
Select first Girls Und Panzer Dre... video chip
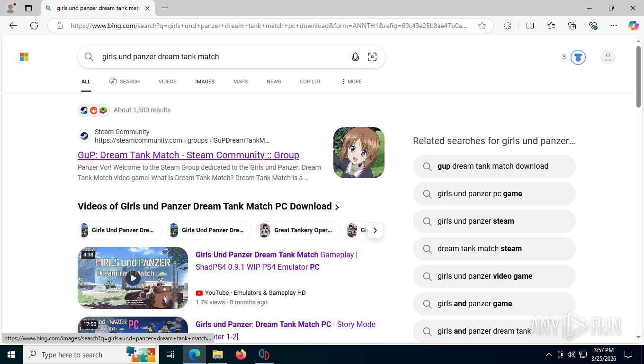click(120, 230)
